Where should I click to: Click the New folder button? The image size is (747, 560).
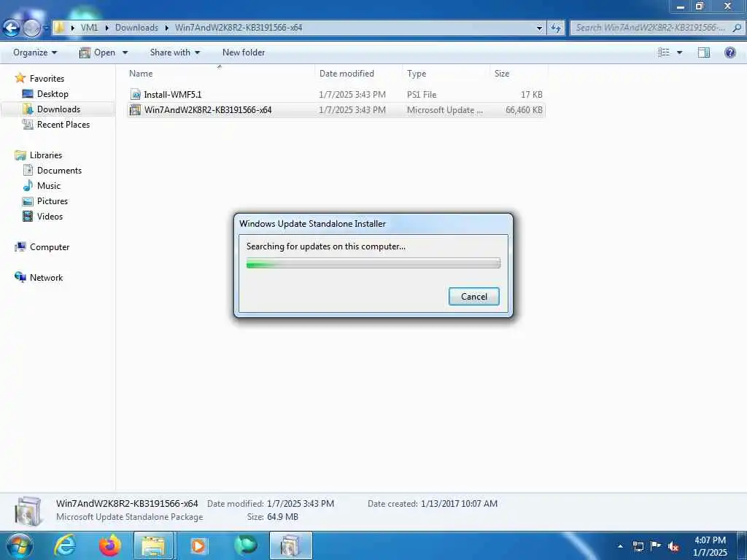click(x=244, y=52)
